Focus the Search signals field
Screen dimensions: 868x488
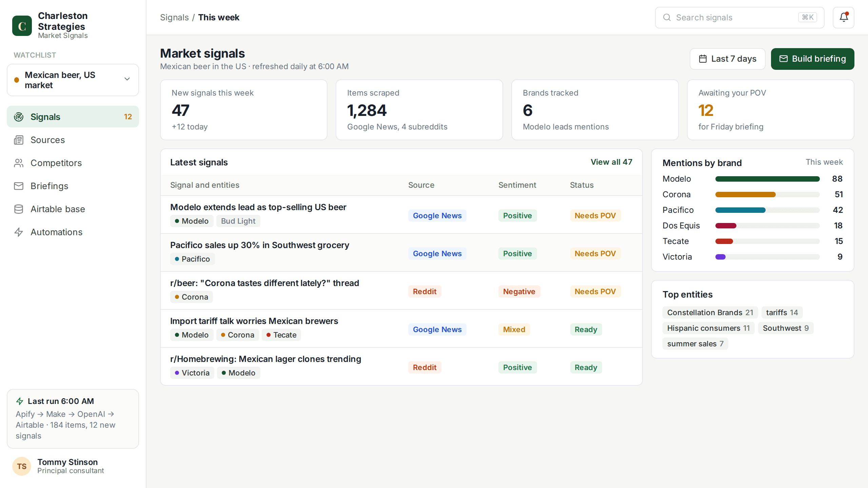pyautogui.click(x=739, y=18)
